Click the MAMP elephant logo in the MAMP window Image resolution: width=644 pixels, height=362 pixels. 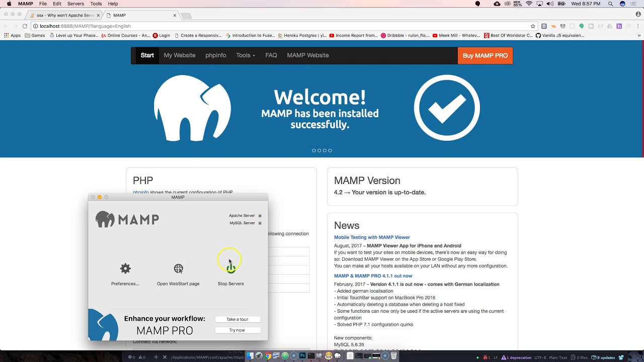coord(105,219)
